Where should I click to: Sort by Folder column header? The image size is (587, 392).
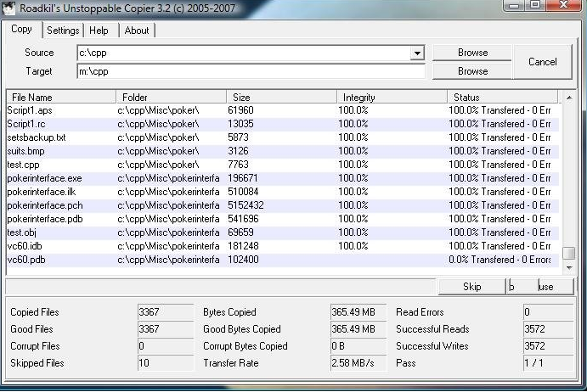tap(172, 98)
